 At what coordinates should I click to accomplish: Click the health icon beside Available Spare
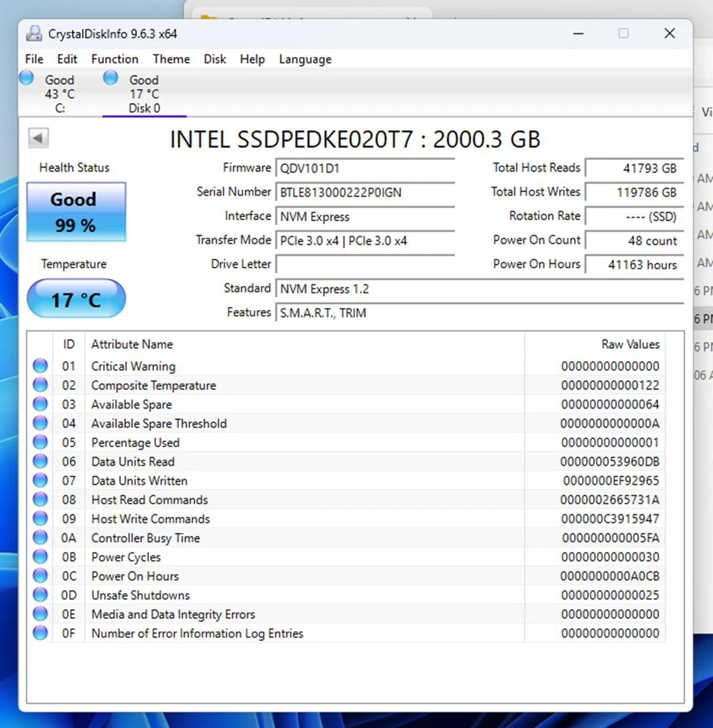tap(39, 403)
